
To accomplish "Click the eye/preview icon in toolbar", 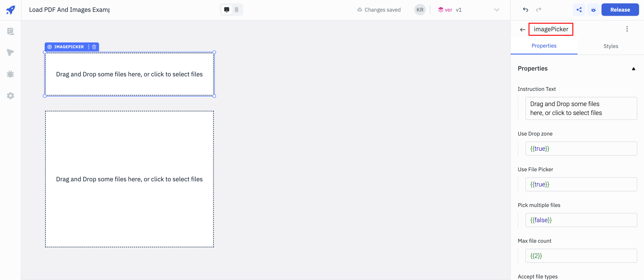I will (593, 9).
